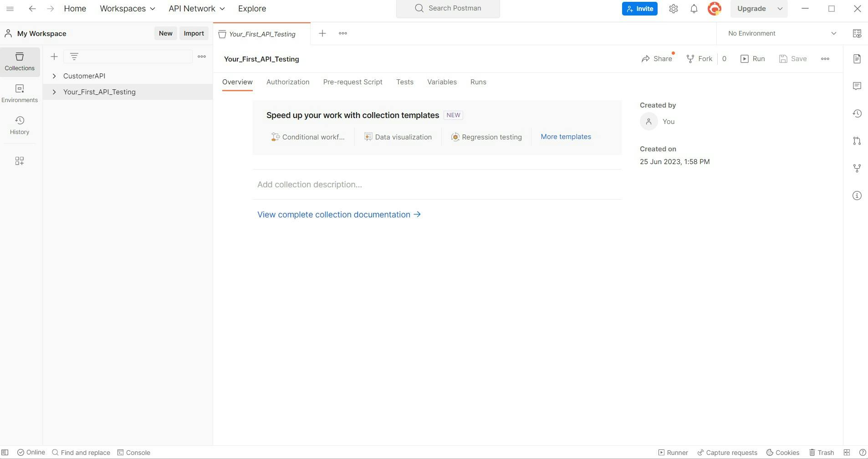Open No Environment selector dropdown

tap(782, 33)
